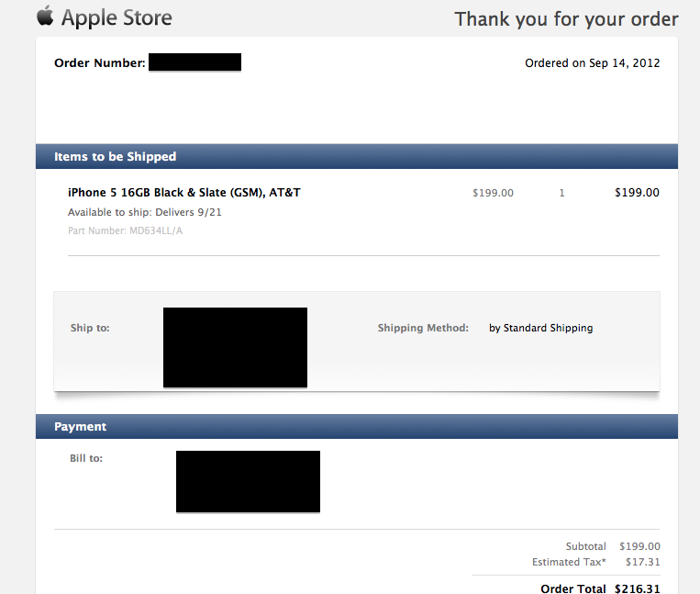Click the redacted Bill to address block
The height and width of the screenshot is (594, 700).
pyautogui.click(x=249, y=481)
